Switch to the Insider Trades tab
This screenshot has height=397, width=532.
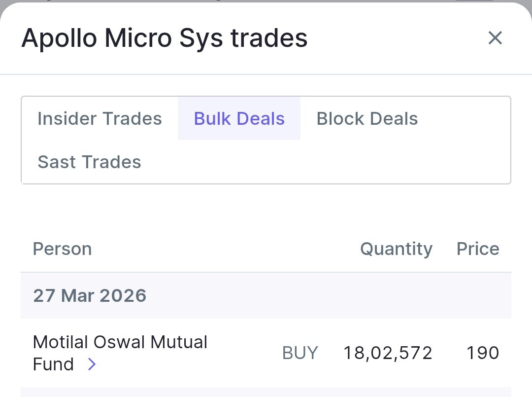100,119
